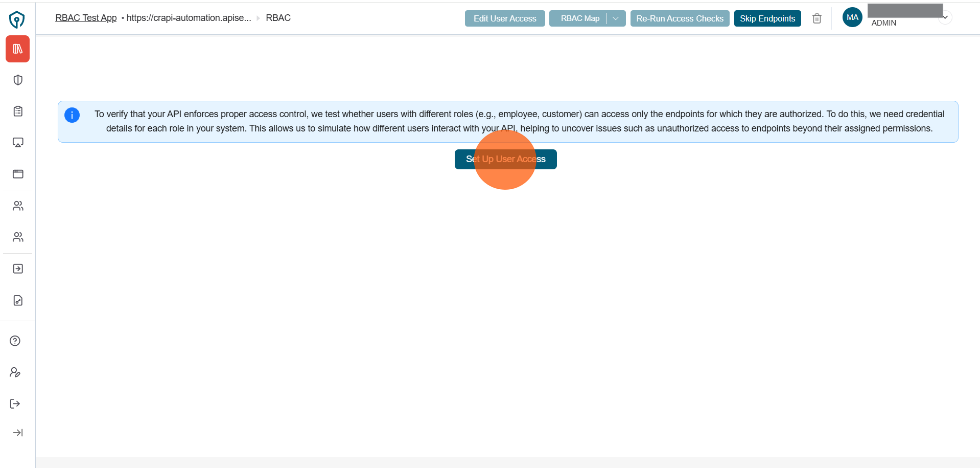Open the RBAC Test App breadcrumb link
The width and height of the screenshot is (980, 468).
(85, 17)
